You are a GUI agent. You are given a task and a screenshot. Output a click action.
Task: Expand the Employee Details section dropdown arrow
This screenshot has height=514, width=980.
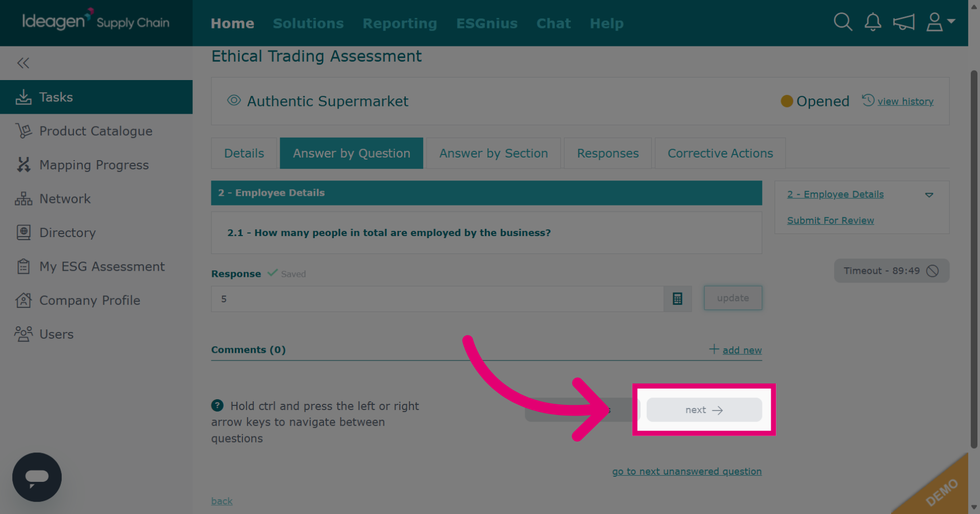929,195
